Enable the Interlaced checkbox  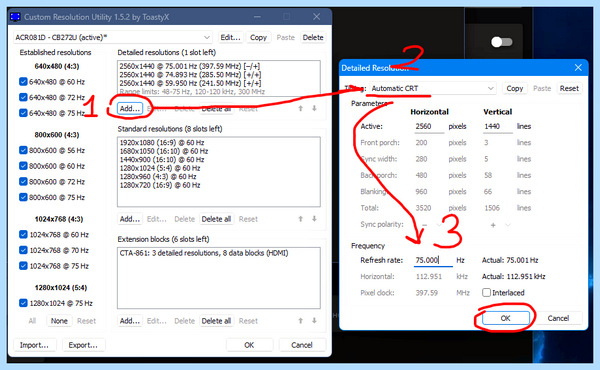point(486,293)
